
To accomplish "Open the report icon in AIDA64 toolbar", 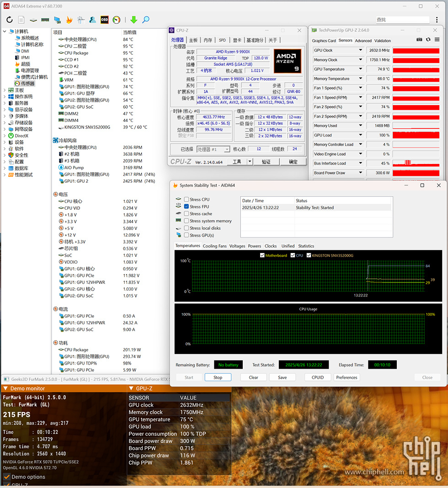I will [x=21, y=20].
